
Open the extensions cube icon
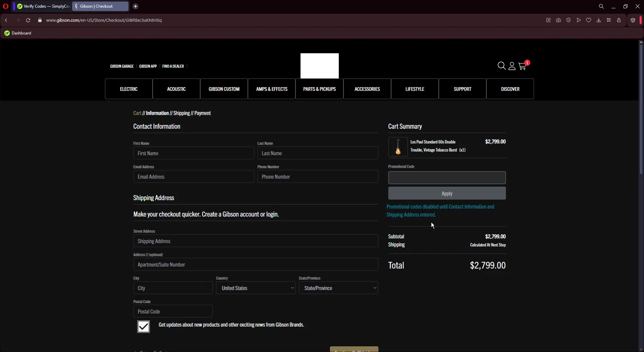pyautogui.click(x=633, y=20)
